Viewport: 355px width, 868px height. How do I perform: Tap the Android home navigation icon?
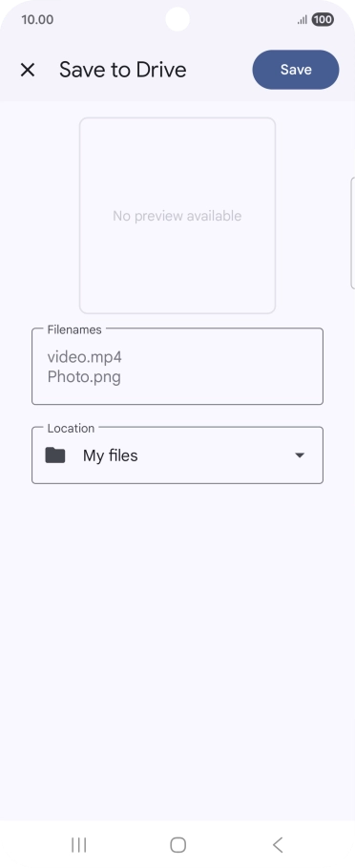[x=177, y=845]
